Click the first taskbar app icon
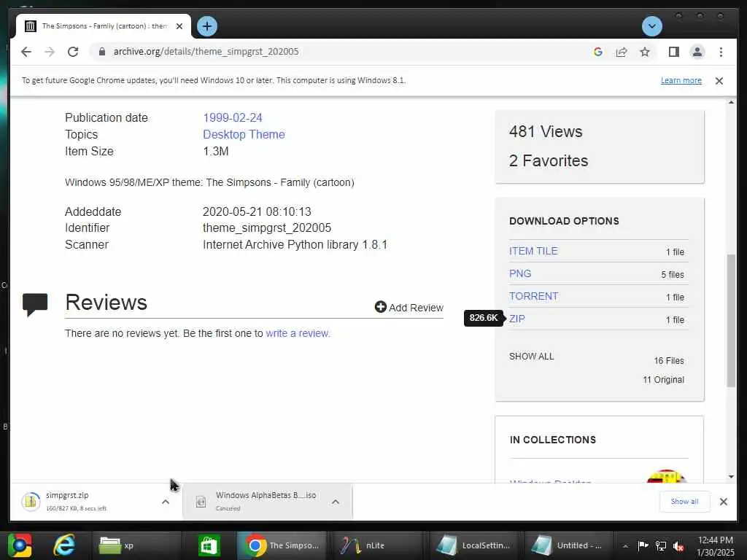The height and width of the screenshot is (560, 747). point(20,545)
